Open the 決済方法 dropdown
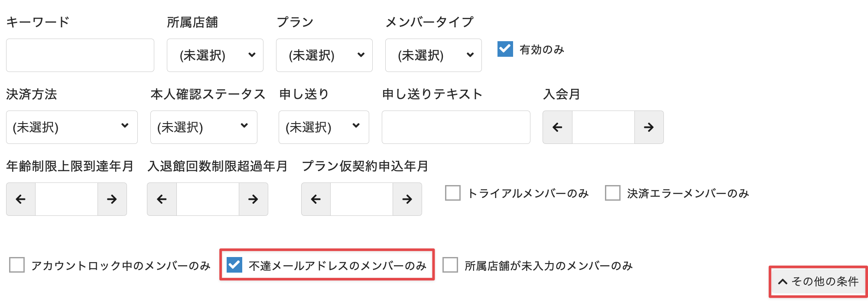This screenshot has width=868, height=306. (72, 127)
